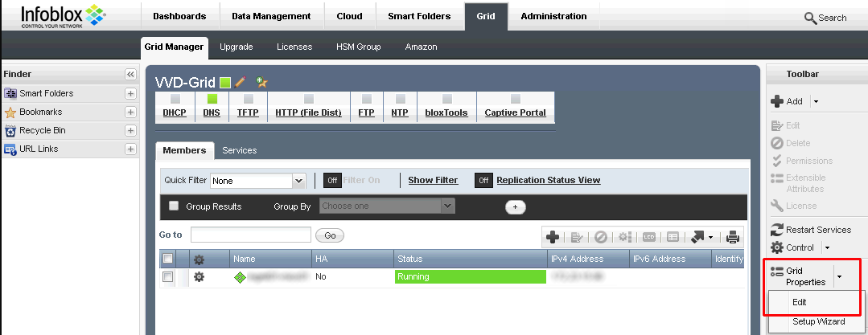
Task: Click the printer icon in table toolbar
Action: pyautogui.click(x=733, y=237)
